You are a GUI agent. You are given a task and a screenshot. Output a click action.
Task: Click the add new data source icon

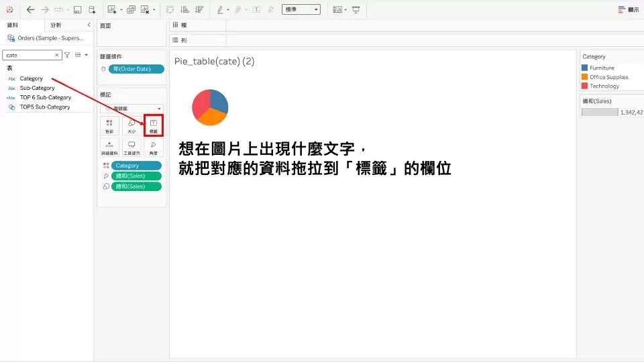tap(92, 9)
